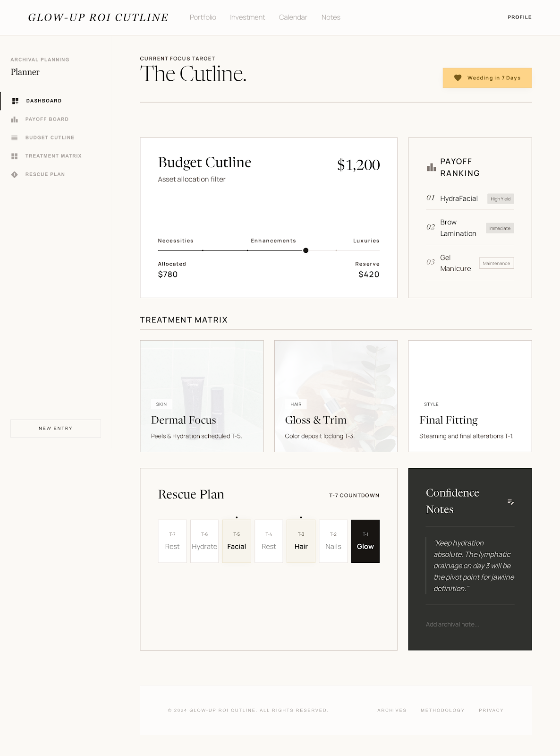
Task: Click the bar chart icon beside Payoff Ranking
Action: [431, 167]
